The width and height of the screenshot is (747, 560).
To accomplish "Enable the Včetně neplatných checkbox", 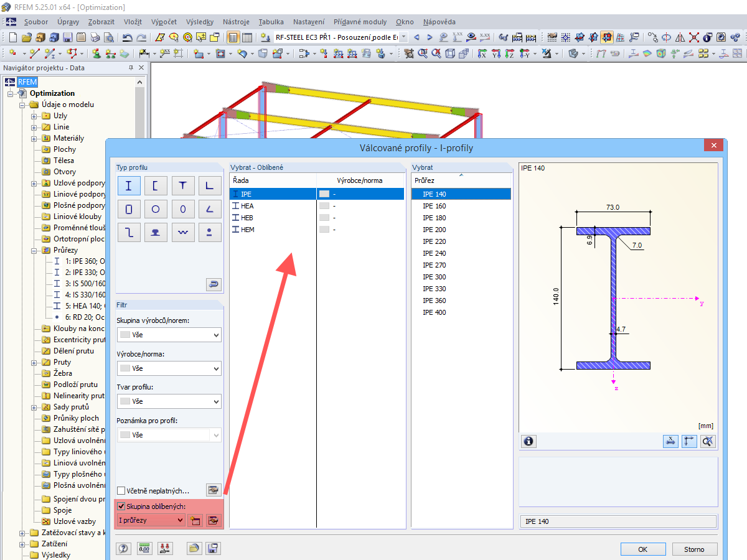I will [121, 491].
